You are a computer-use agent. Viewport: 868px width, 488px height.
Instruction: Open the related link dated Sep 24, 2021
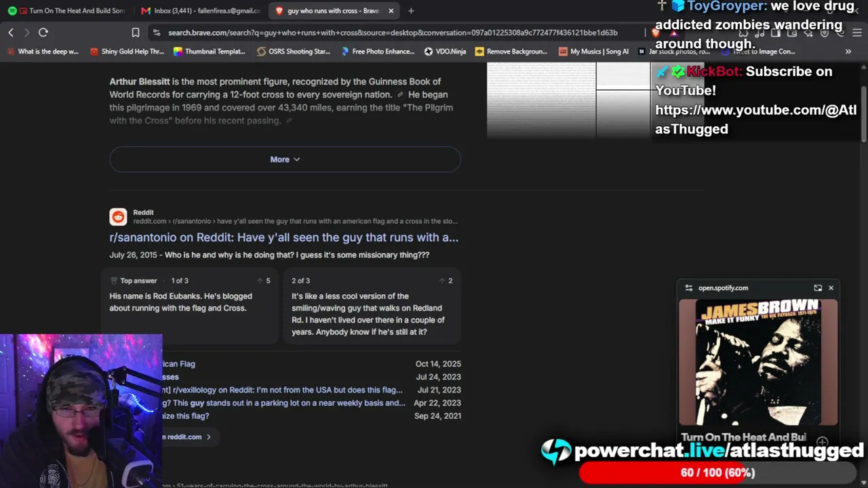point(186,415)
